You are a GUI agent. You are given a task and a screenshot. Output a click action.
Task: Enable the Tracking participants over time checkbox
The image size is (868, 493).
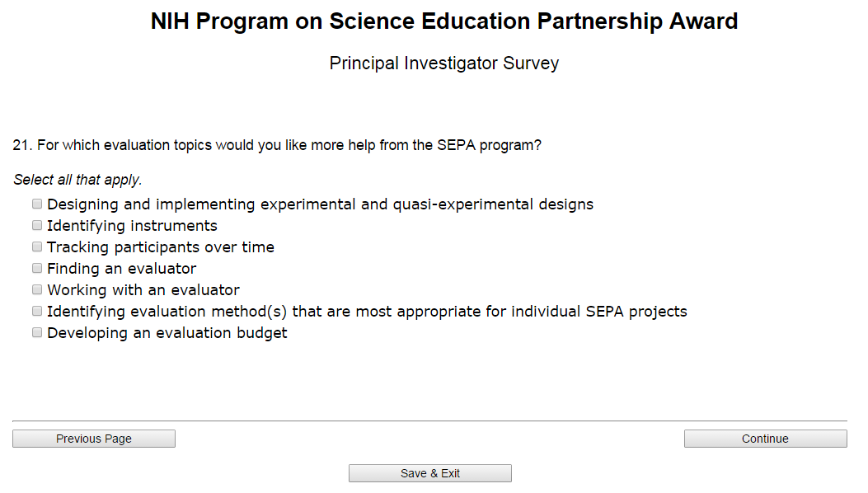pos(37,246)
